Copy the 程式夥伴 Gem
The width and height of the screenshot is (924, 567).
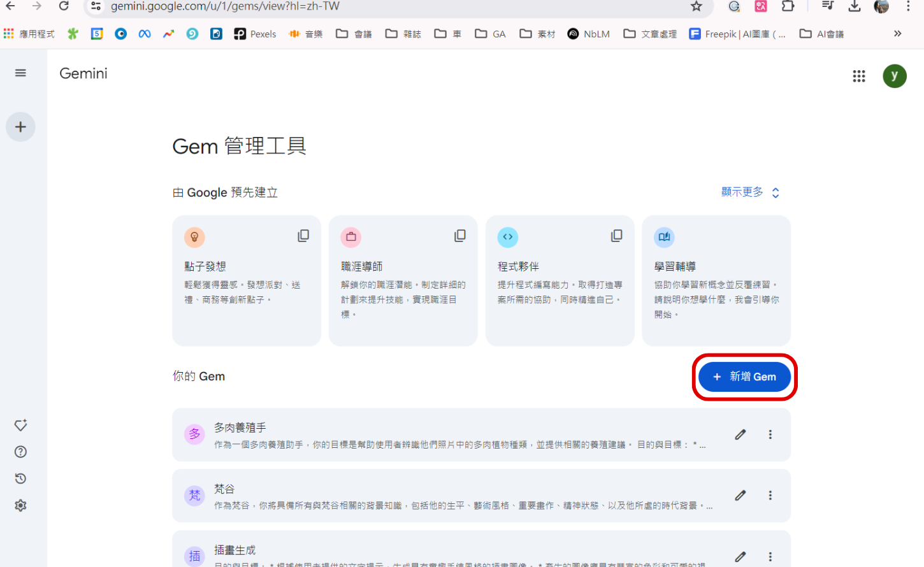tap(616, 236)
